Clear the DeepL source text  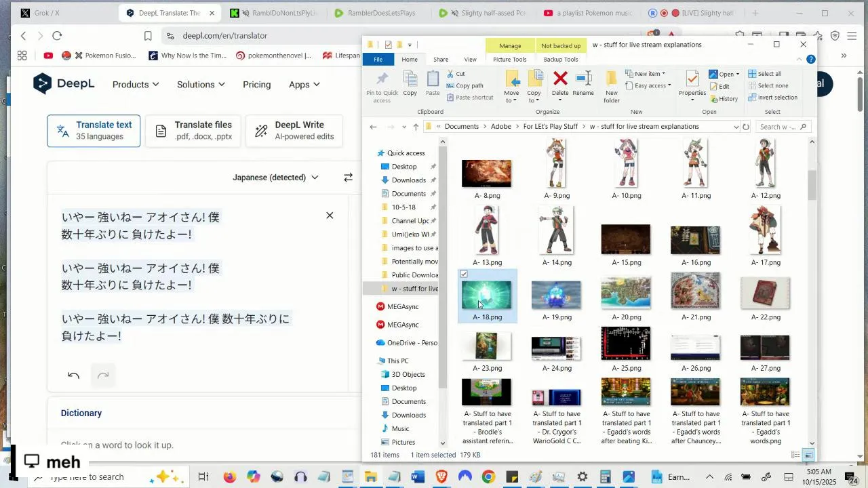pos(330,216)
